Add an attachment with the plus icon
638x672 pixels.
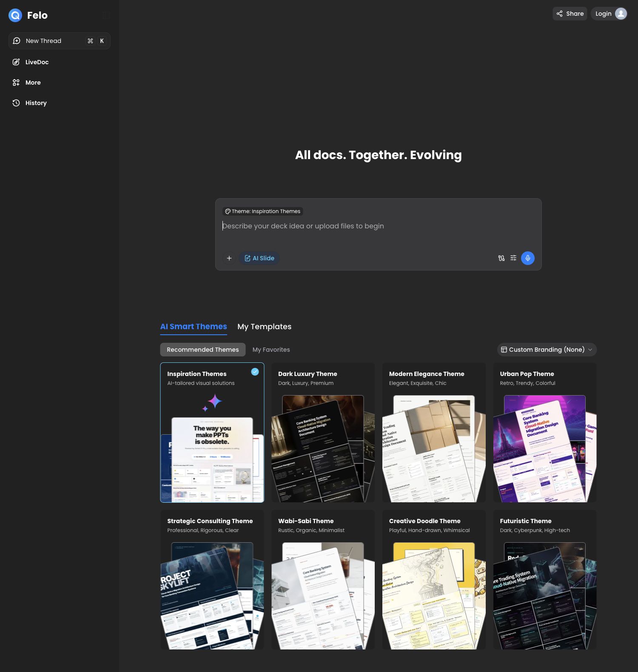click(x=229, y=258)
